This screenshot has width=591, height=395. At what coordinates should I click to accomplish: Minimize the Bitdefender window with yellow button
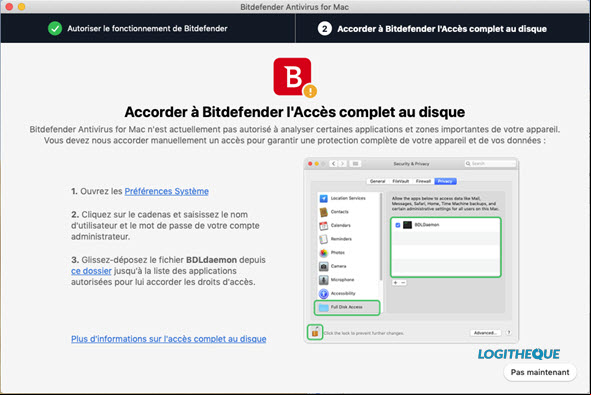click(21, 6)
